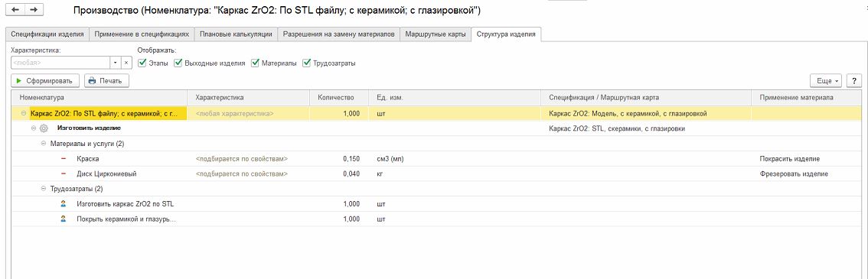Image resolution: width=868 pixels, height=279 pixels.
Task: Switch to the Спецификации изделия tab
Action: pos(47,34)
